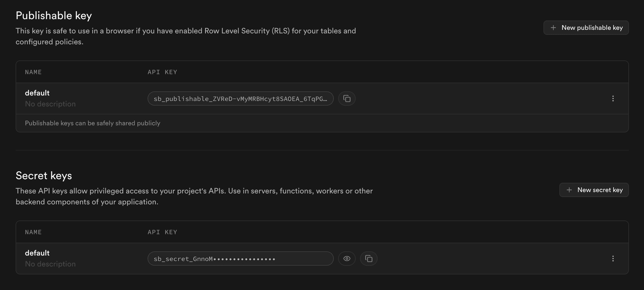
Task: Show the masked sb_secret_GnnoM key
Action: click(347, 258)
